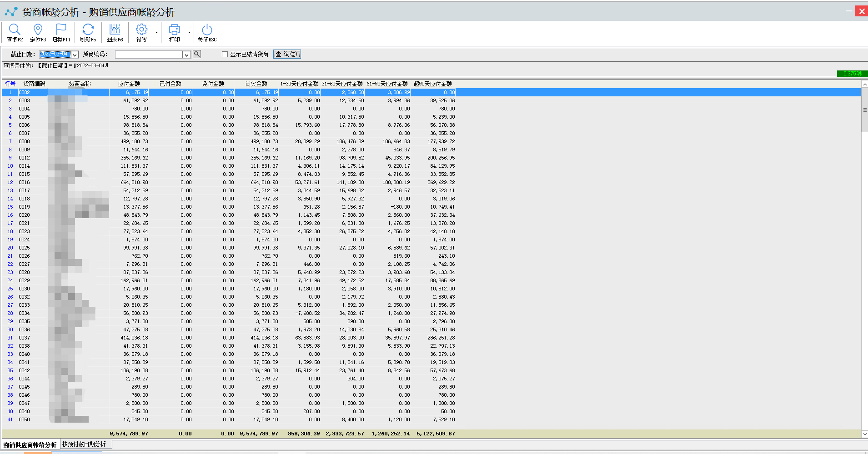The height and width of the screenshot is (454, 868).
Task: Open the 图表F6 chart icon
Action: tap(115, 30)
